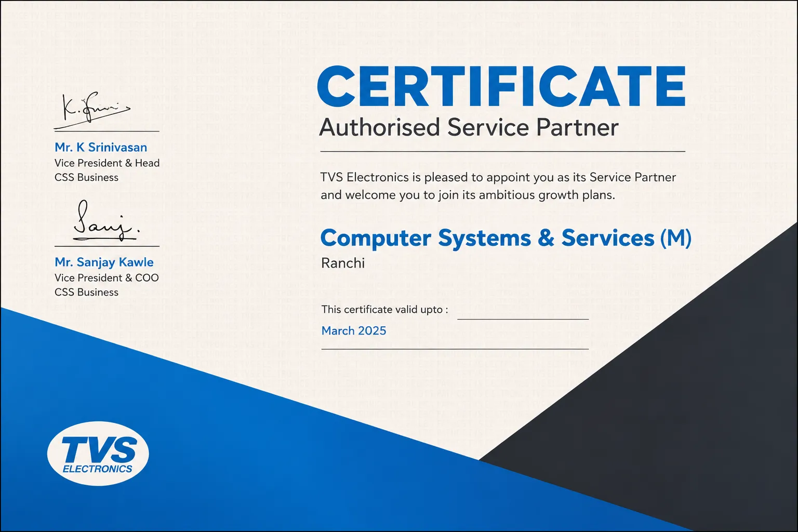
Task: Click the line 'and welcome you to join'
Action: coord(468,195)
